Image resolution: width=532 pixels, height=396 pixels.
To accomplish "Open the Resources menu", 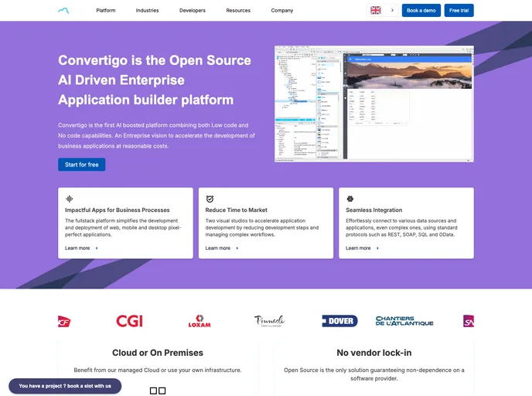I will (x=238, y=11).
